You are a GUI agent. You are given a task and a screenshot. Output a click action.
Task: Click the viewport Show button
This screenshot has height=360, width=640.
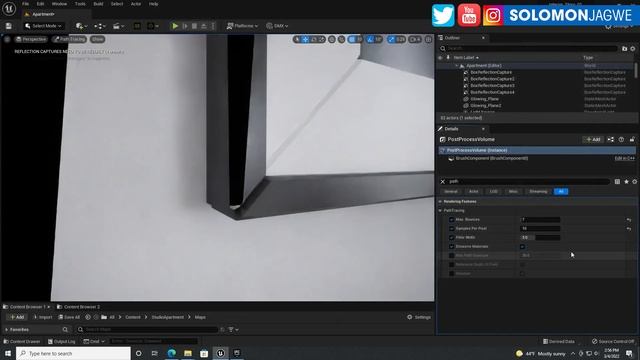coord(97,39)
